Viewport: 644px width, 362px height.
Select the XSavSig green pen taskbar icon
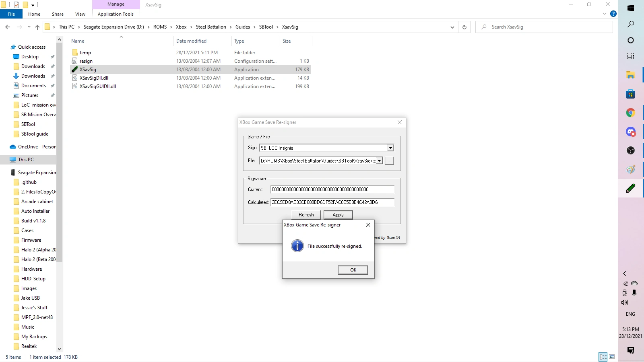(x=631, y=188)
